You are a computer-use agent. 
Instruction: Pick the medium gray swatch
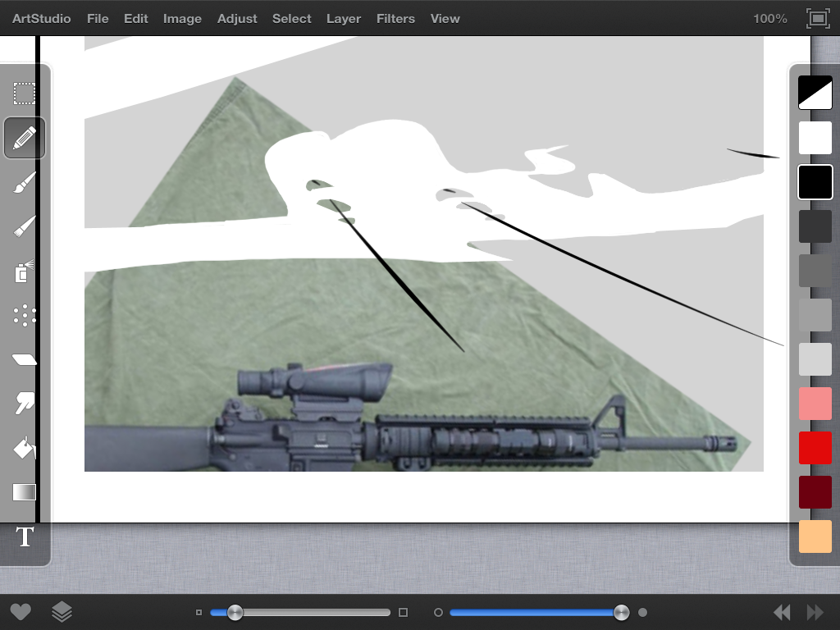(x=815, y=315)
